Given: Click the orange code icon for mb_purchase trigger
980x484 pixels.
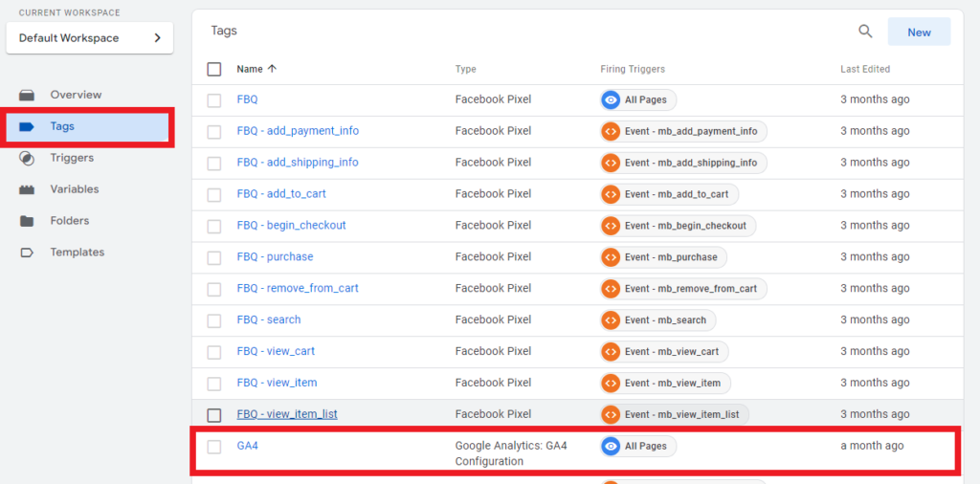Looking at the screenshot, I should 611,257.
